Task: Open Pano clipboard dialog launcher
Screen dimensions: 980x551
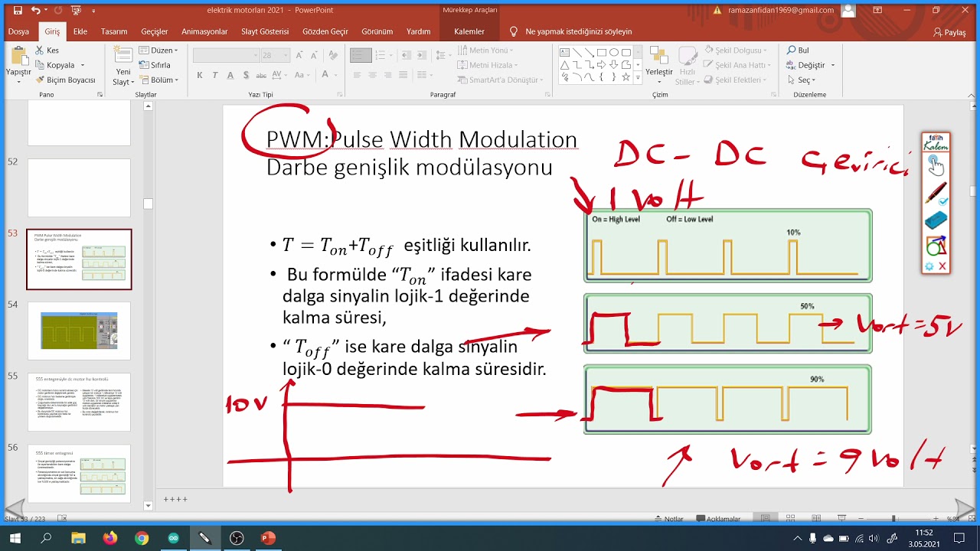Action: (x=100, y=94)
